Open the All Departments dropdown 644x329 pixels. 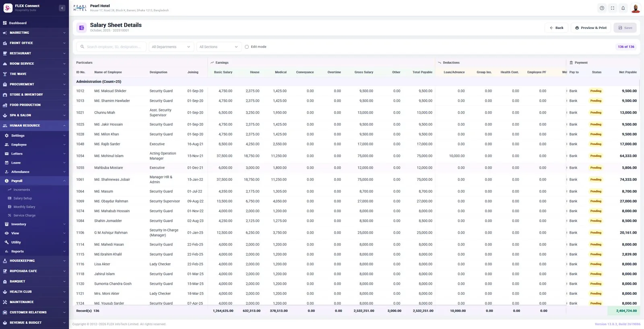coord(171,47)
